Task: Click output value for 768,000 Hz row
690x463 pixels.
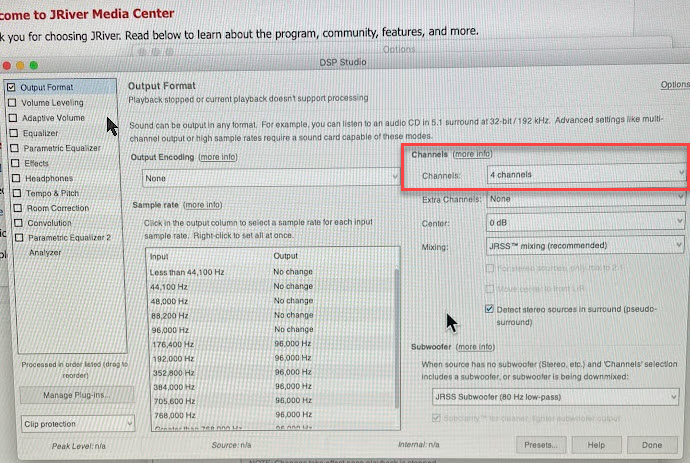Action: (x=294, y=415)
